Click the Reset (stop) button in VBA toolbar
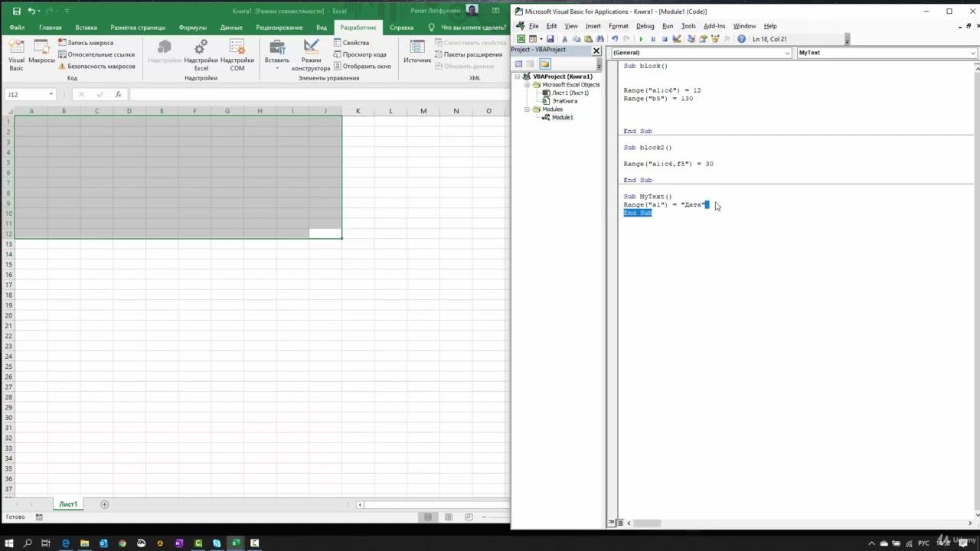 (x=664, y=39)
